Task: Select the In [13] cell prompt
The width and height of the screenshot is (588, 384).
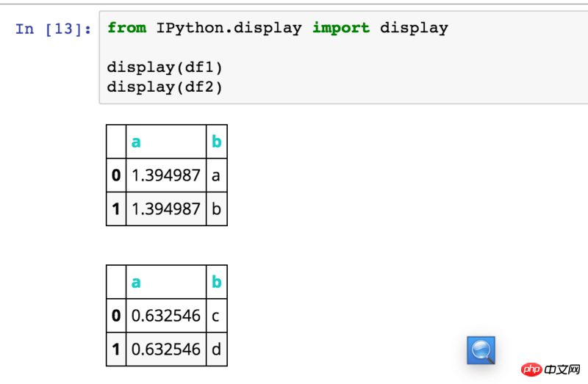Action: [x=53, y=29]
